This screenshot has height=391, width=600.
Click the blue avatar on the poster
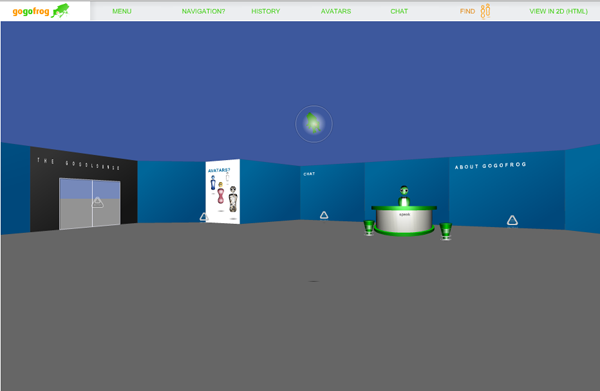(x=213, y=183)
